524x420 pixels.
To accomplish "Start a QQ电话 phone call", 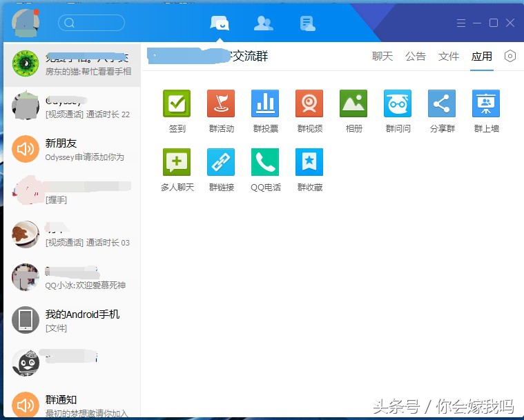I will tap(265, 162).
